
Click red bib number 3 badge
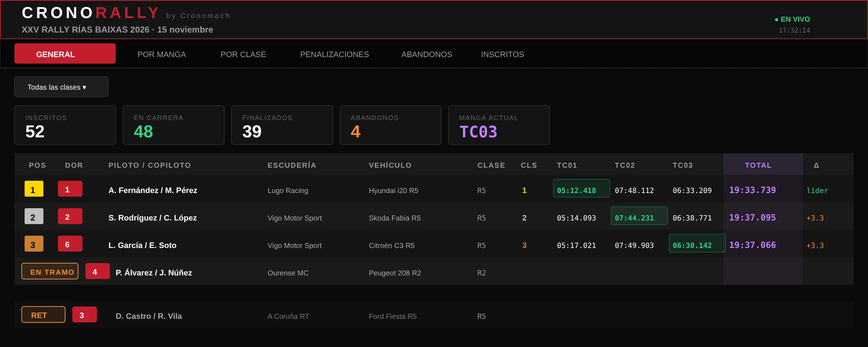(x=85, y=314)
